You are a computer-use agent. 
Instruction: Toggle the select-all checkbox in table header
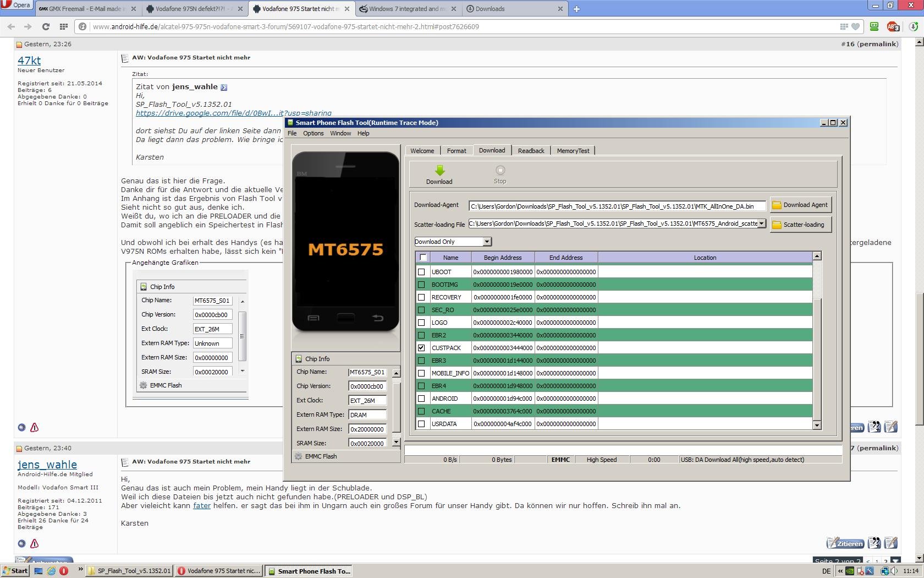[x=423, y=257]
